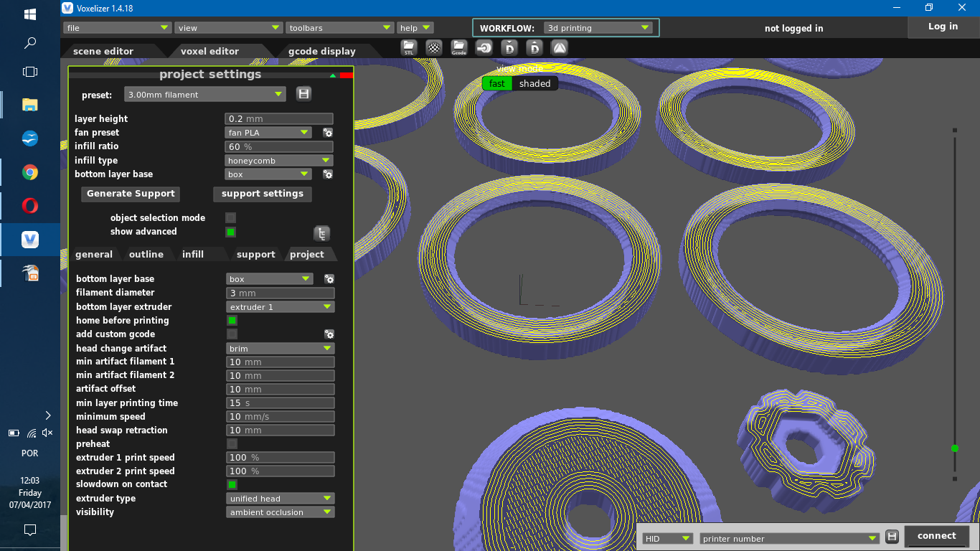The width and height of the screenshot is (980, 551).
Task: Open the HID connection type dropdown
Action: [x=668, y=538]
